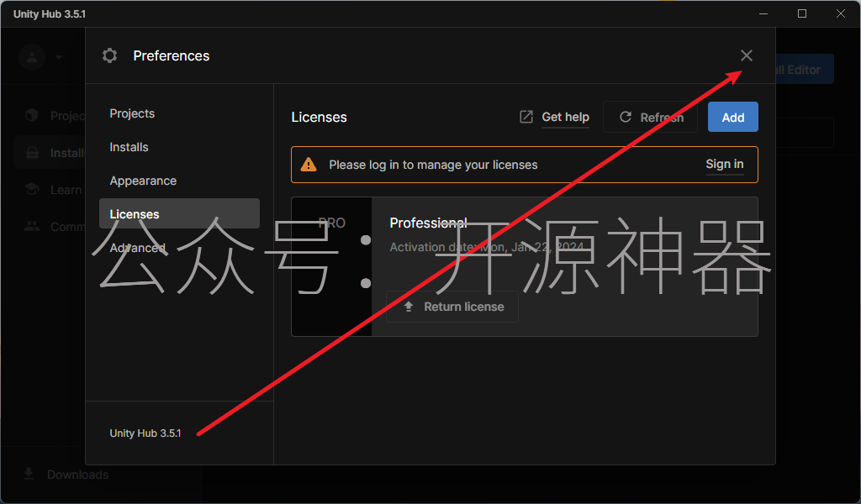The image size is (861, 504).
Task: Click the Licenses heading text
Action: 319,118
